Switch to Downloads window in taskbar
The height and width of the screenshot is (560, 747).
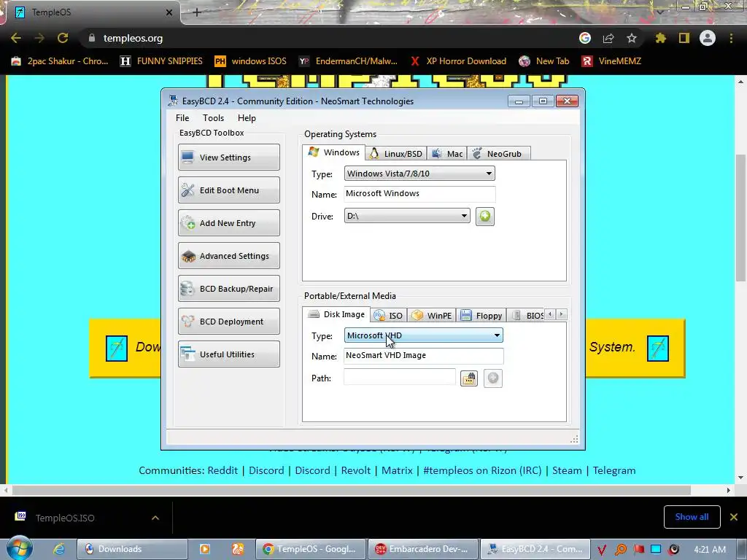[132, 549]
